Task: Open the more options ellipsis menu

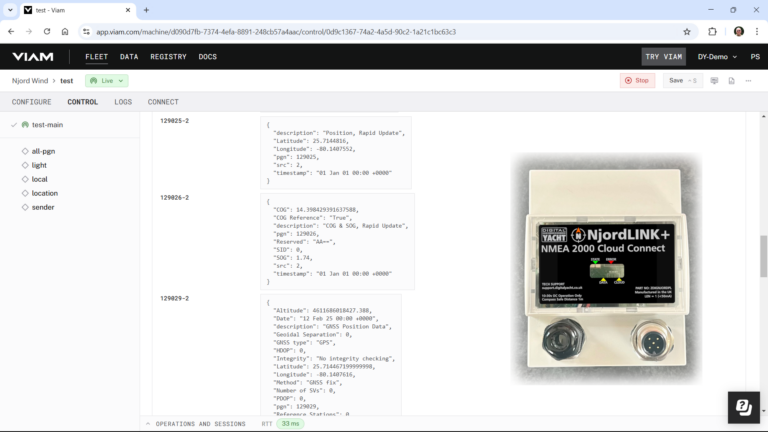Action: pyautogui.click(x=748, y=81)
